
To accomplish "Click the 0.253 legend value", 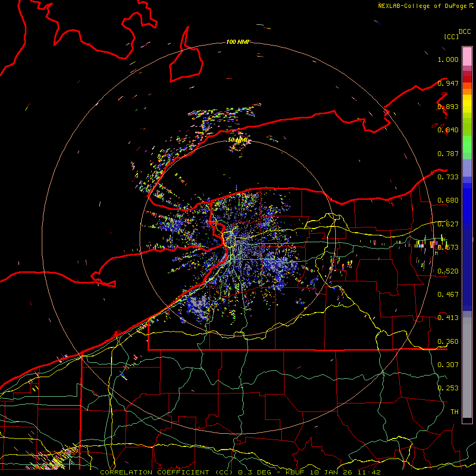I will coord(448,388).
